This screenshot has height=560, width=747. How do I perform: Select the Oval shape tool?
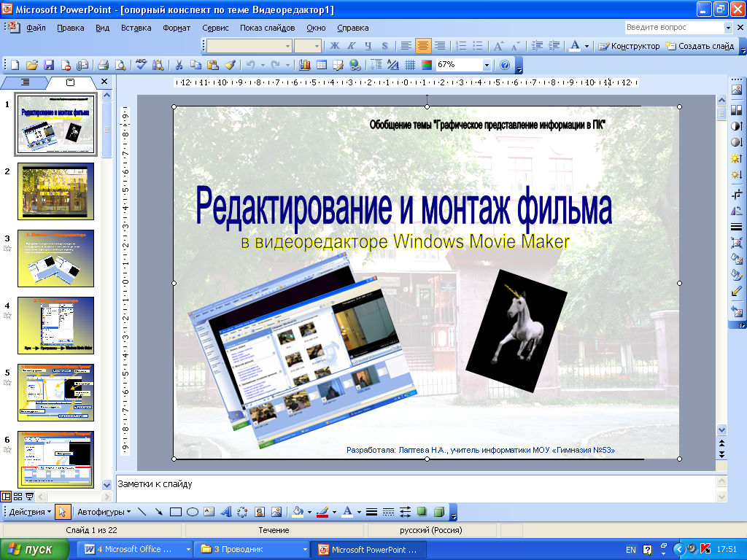193,512
